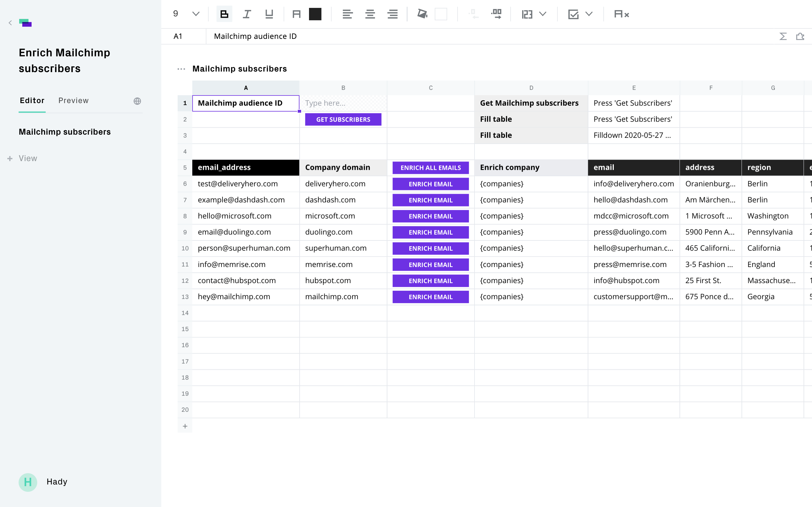Center align the cell text

370,14
